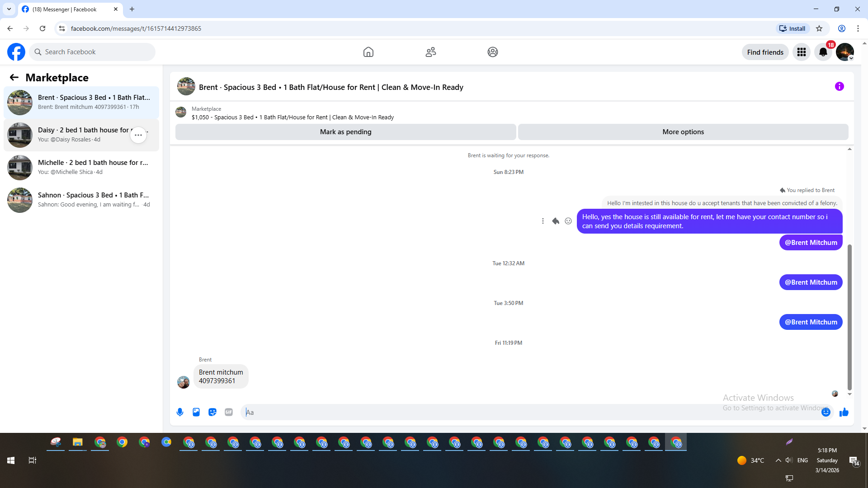Open conversation information icon
Image resolution: width=868 pixels, height=488 pixels.
click(840, 86)
